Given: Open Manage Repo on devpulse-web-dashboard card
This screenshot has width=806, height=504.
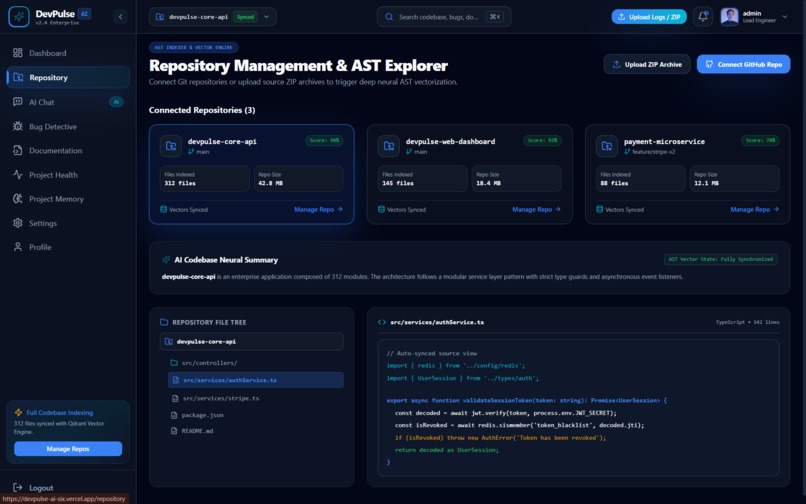Looking at the screenshot, I should coord(536,209).
